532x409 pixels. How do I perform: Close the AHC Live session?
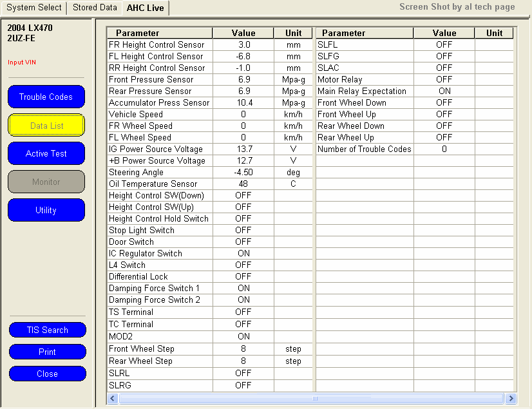coord(47,374)
